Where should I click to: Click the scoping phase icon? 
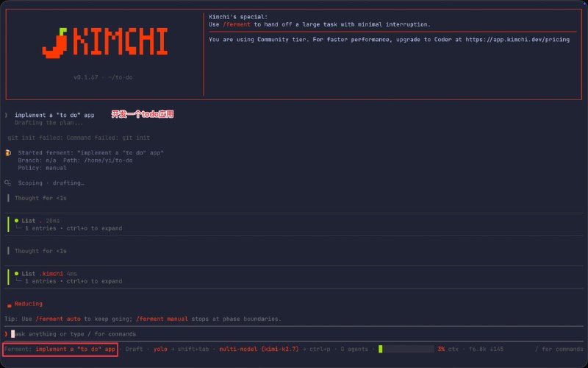pyautogui.click(x=8, y=183)
